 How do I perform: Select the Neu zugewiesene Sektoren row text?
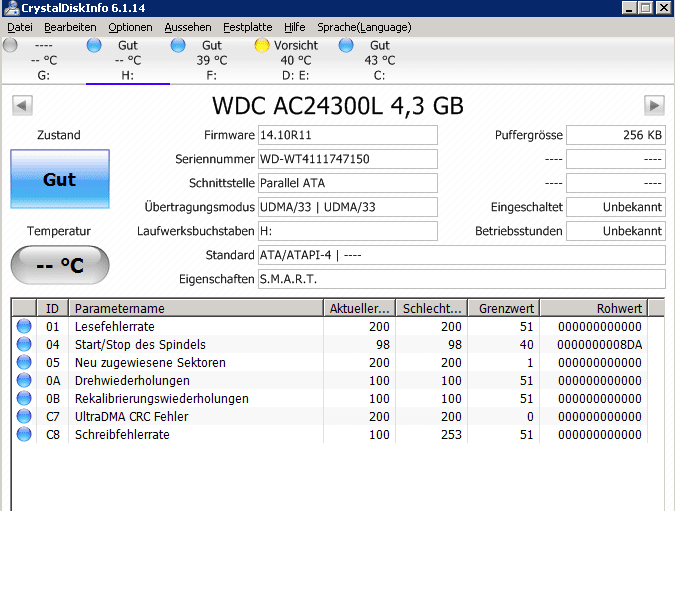point(150,363)
